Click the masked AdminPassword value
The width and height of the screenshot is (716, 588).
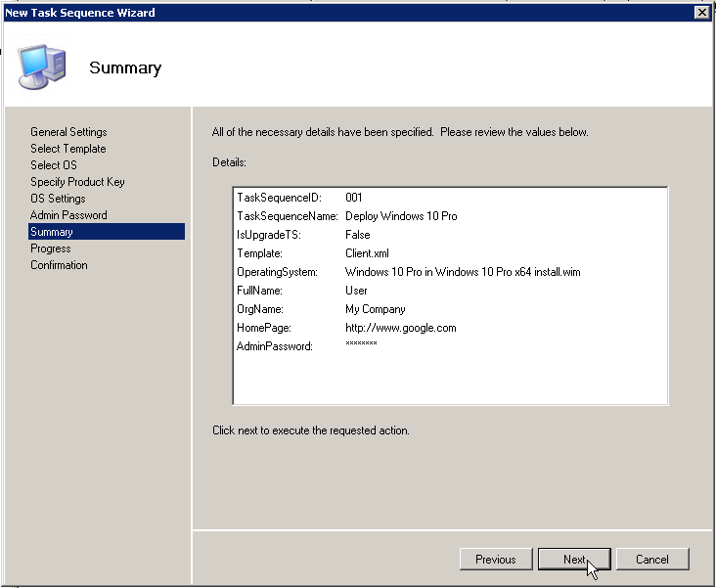click(x=361, y=346)
